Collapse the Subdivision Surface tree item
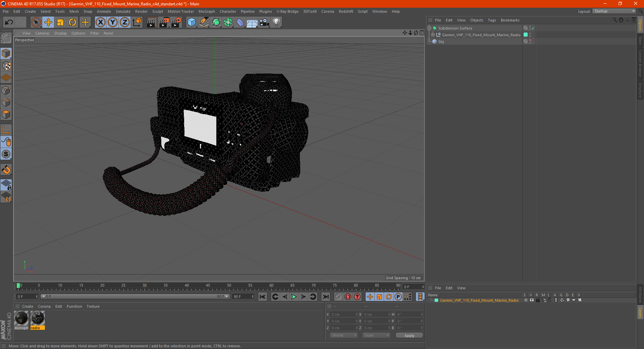This screenshot has width=644, height=349. click(429, 28)
